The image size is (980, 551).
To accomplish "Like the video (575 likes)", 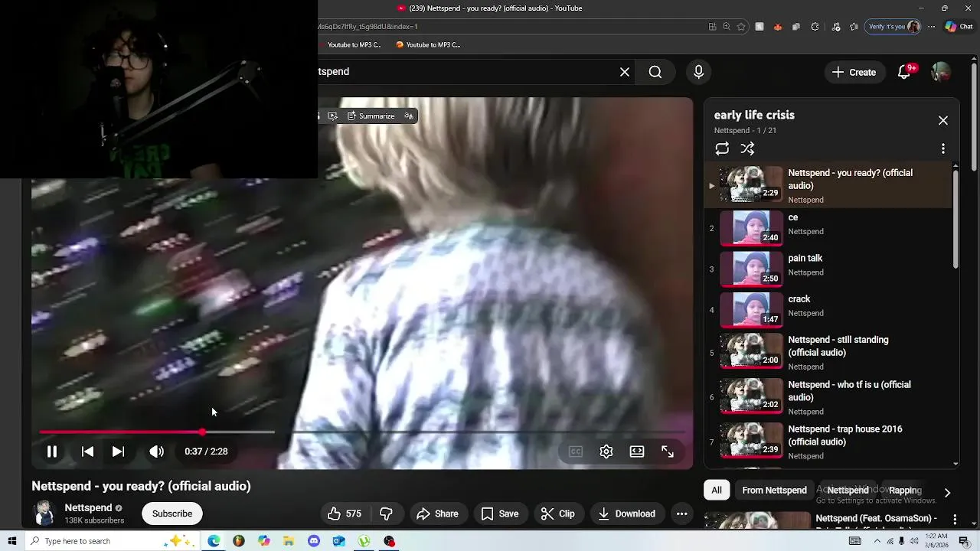I will point(345,514).
